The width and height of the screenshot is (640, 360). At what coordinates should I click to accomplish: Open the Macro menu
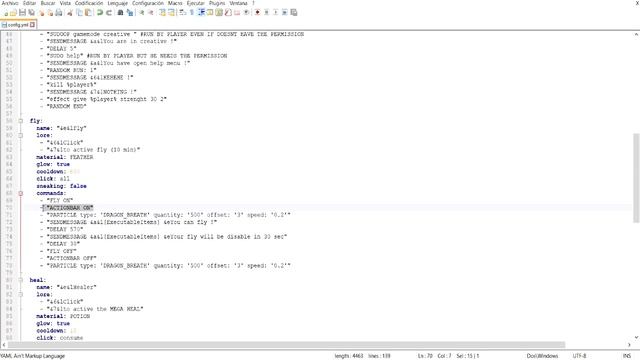(x=175, y=3)
